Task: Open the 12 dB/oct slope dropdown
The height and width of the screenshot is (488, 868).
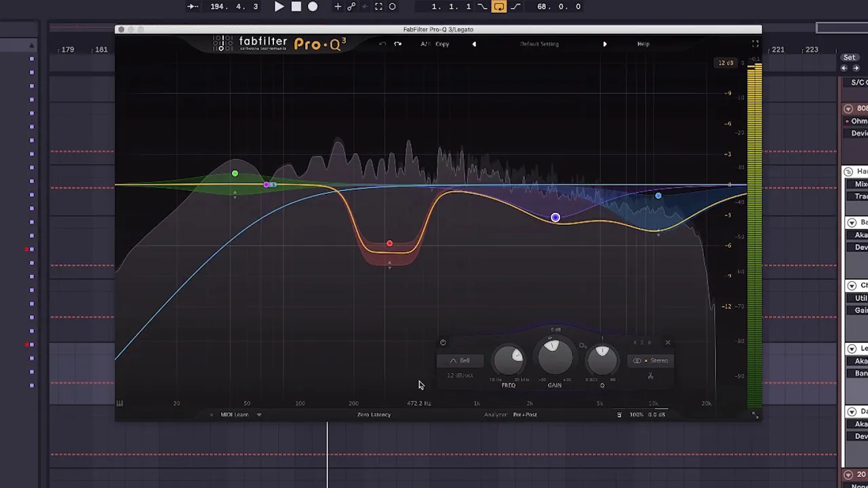Action: point(460,375)
